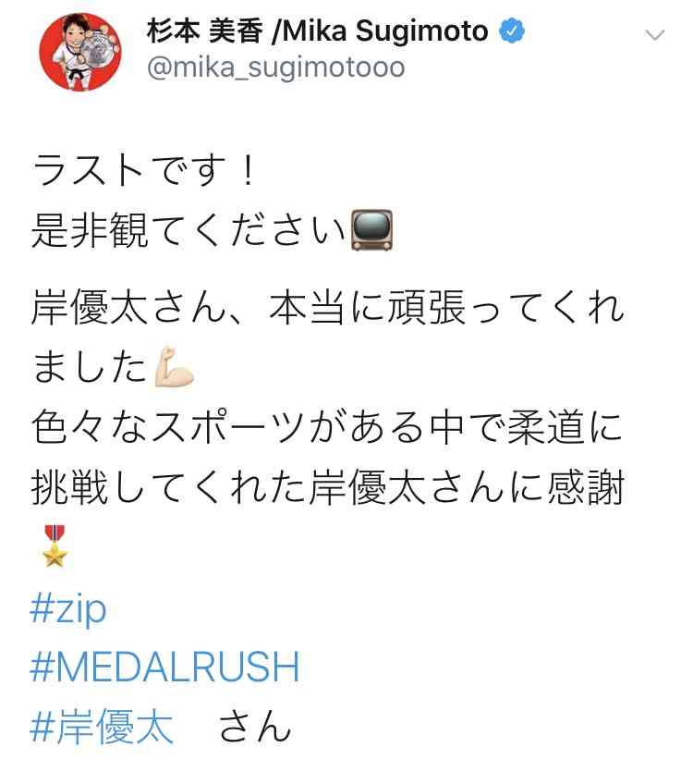Click the text ました before biceps emoji

90,367
